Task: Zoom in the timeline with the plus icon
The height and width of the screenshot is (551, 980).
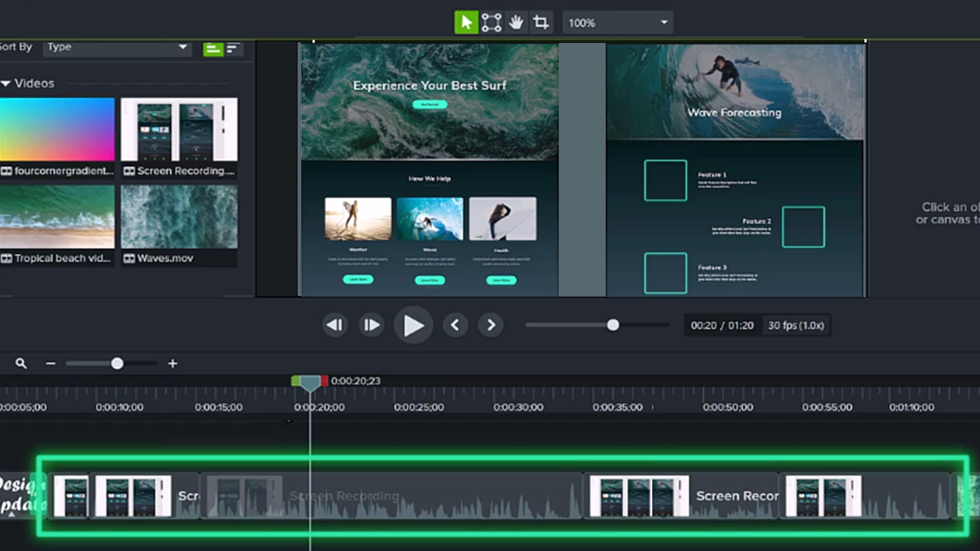Action: [172, 364]
